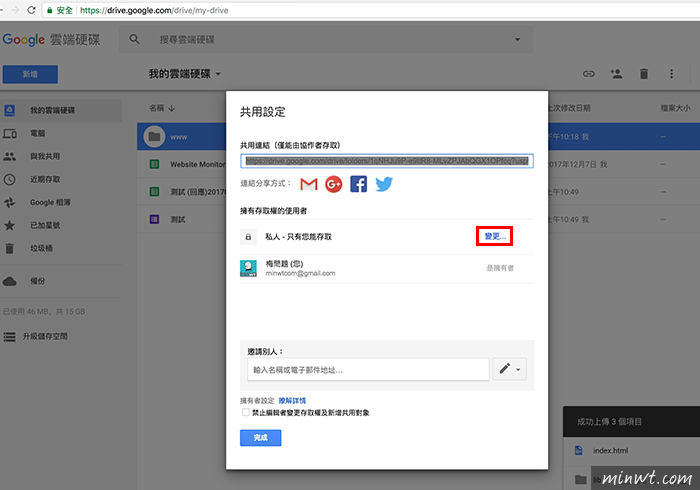Image resolution: width=700 pixels, height=490 pixels.
Task: Click the lock icon beside private access
Action: [x=248, y=237]
